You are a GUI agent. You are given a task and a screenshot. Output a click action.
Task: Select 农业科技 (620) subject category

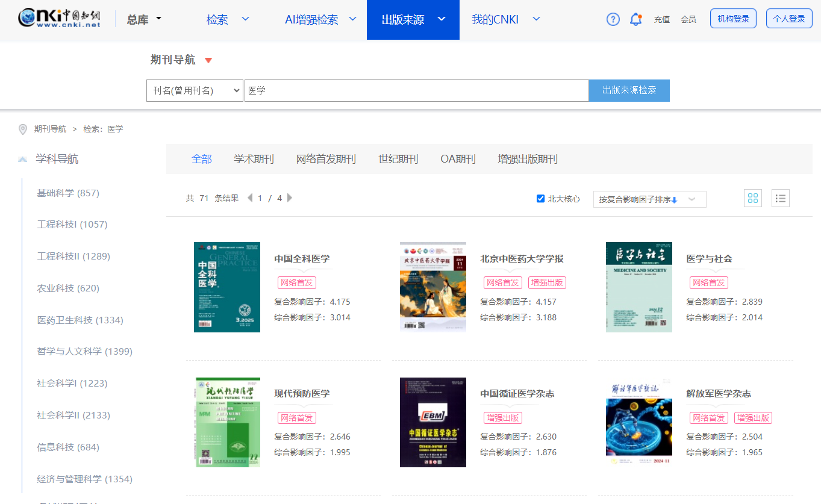click(x=68, y=288)
